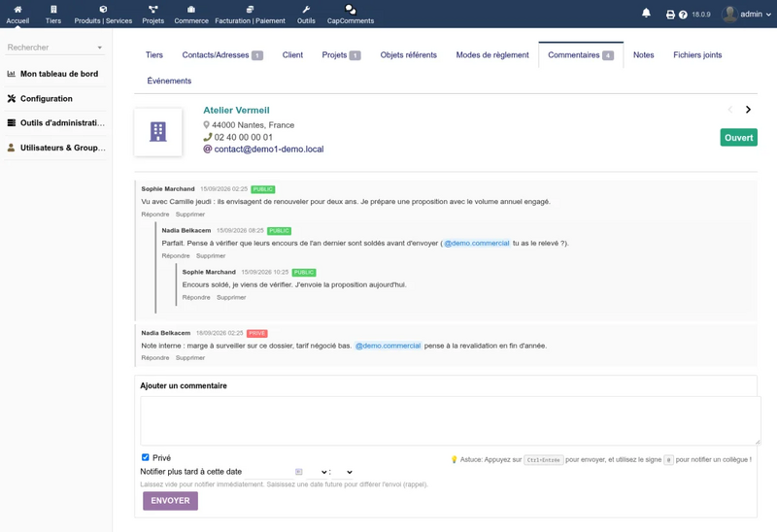777x532 pixels.
Task: Open Mon tableau de bord menu
Action: (59, 74)
